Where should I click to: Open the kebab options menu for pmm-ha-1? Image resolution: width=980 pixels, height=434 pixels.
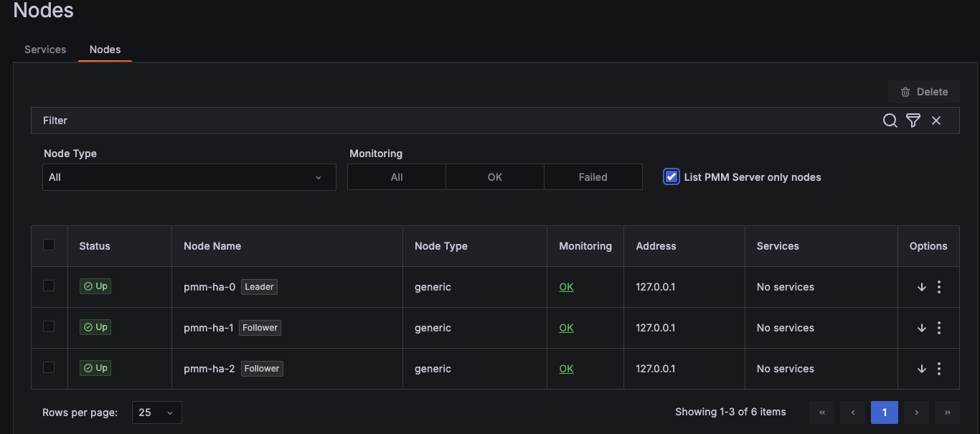(x=938, y=327)
